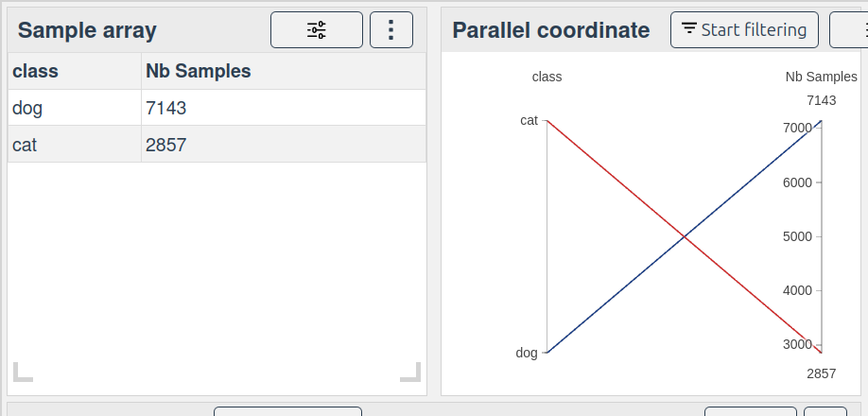Click the class axis label in the chart
The image size is (868, 416).
[547, 77]
